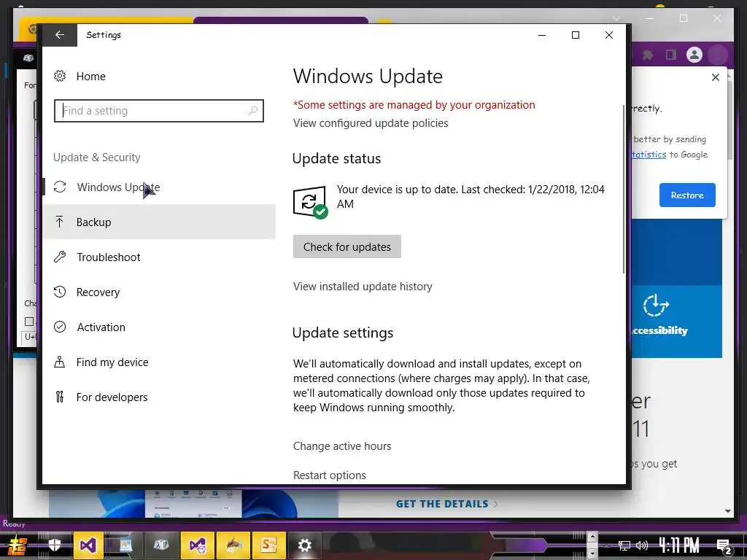Show hidden tray icons chevron
The image size is (747, 560).
tap(606, 545)
